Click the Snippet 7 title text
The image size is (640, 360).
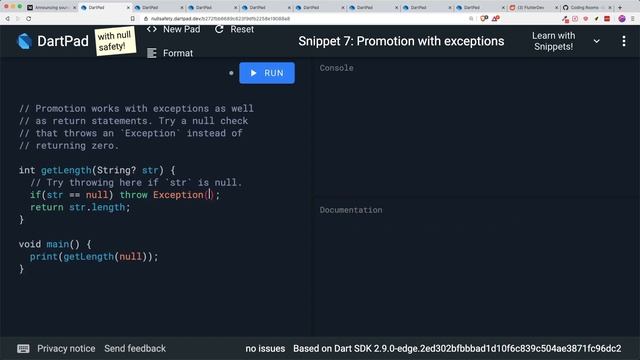[x=401, y=41]
